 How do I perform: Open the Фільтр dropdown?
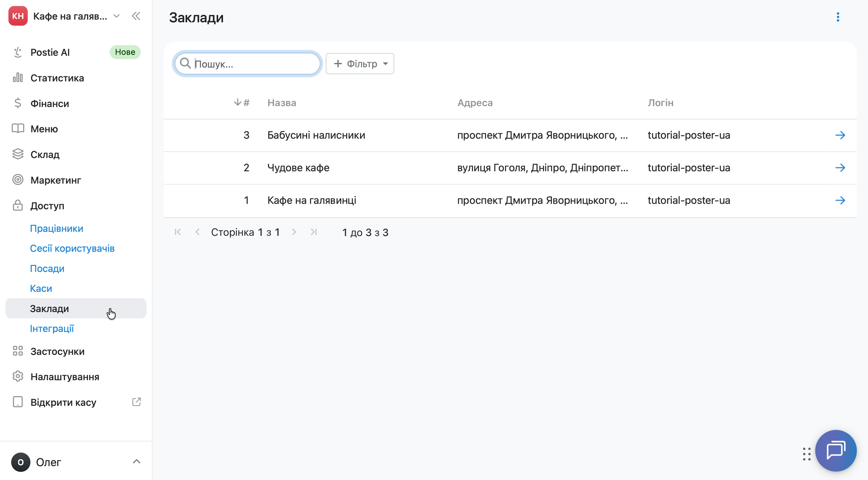pos(360,63)
